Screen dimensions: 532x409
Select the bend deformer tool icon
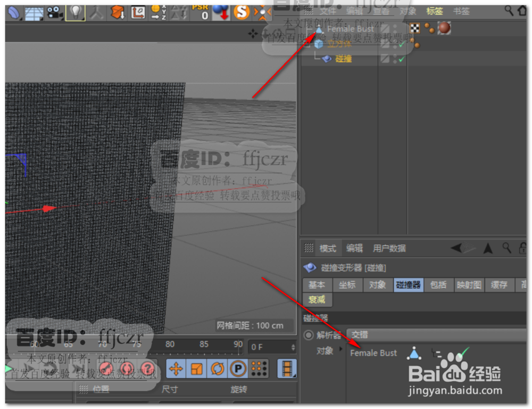[x=14, y=13]
